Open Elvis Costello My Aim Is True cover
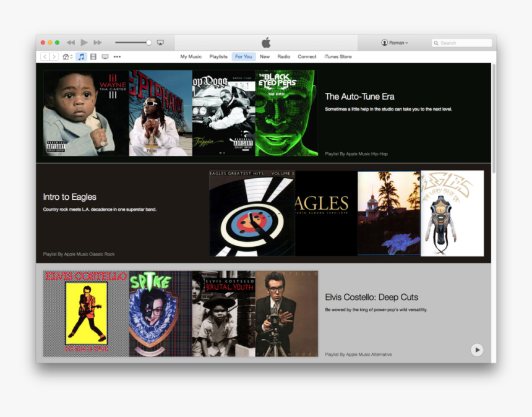532x417 pixels. point(86,314)
